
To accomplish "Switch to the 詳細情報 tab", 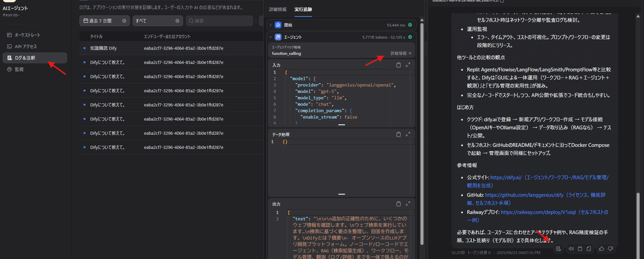I will click(279, 10).
